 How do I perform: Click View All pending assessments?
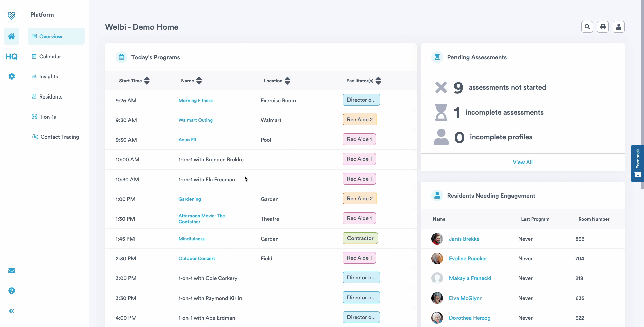[522, 162]
